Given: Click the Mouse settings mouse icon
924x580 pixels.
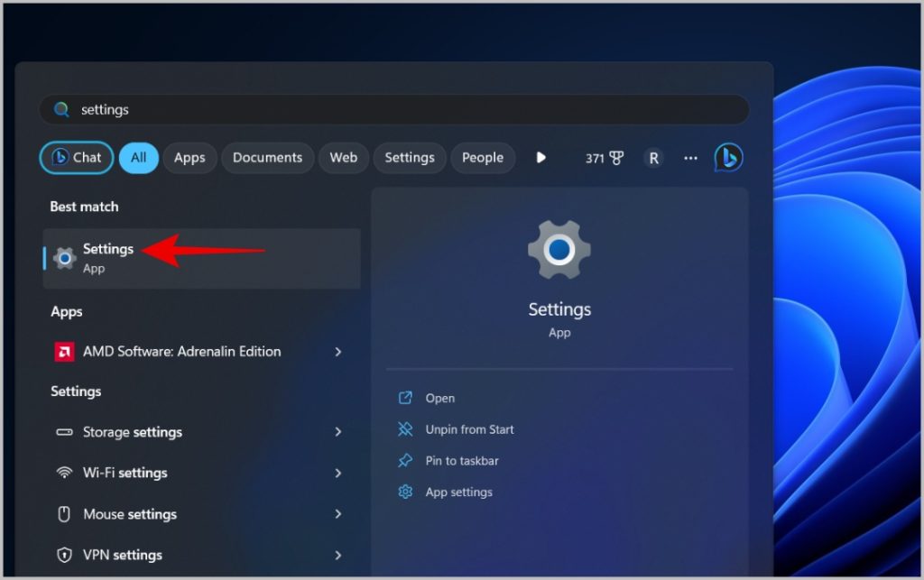Looking at the screenshot, I should pos(64,514).
